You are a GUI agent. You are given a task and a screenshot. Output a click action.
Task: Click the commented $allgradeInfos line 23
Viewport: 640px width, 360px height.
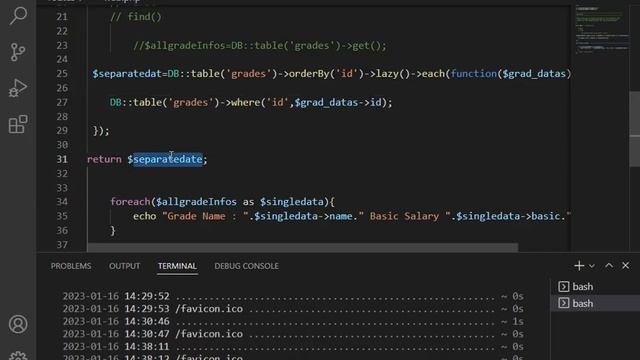260,45
